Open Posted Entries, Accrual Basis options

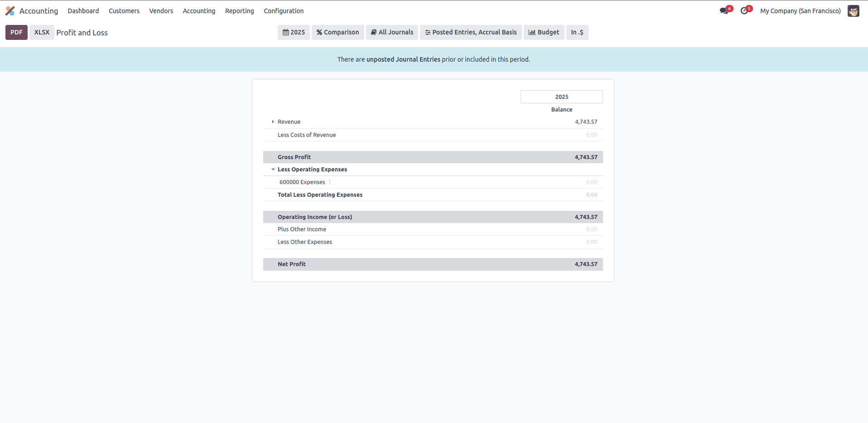pyautogui.click(x=471, y=32)
